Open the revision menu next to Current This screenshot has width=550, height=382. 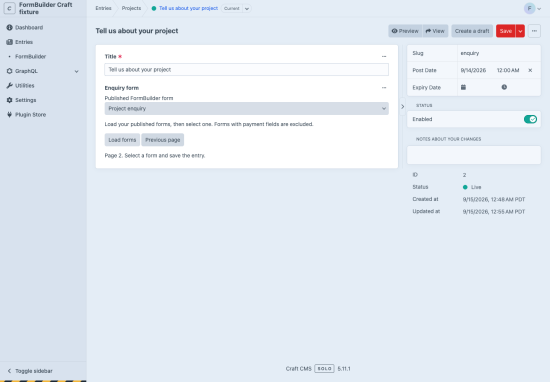tap(247, 8)
